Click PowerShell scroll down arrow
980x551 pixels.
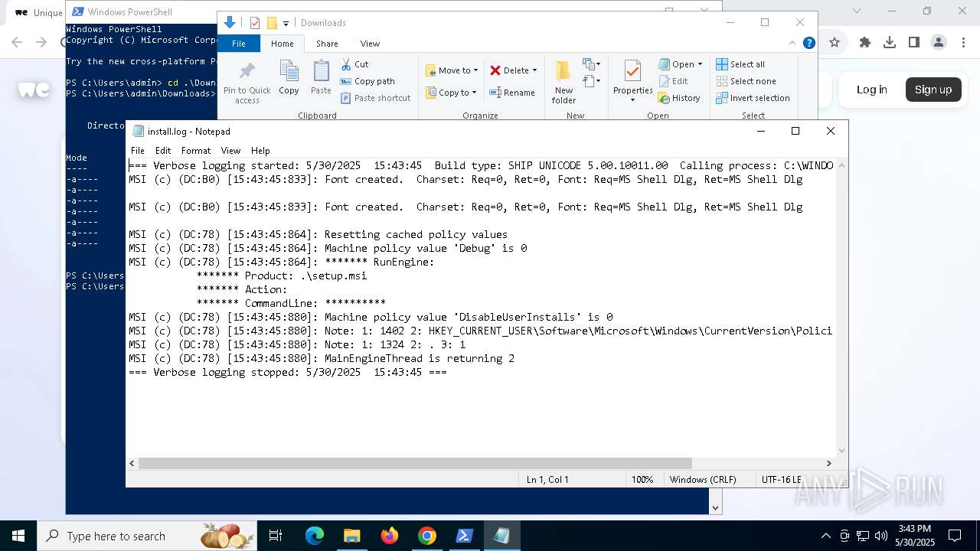point(716,507)
